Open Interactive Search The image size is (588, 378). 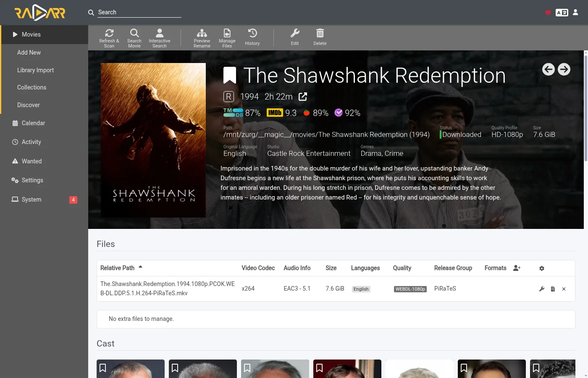[160, 38]
